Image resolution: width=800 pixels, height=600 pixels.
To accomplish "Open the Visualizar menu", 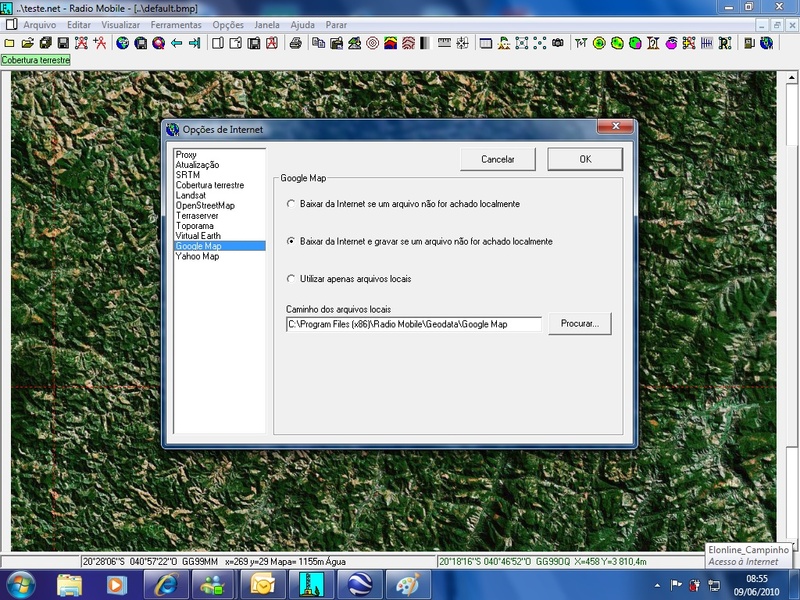I will pos(120,24).
